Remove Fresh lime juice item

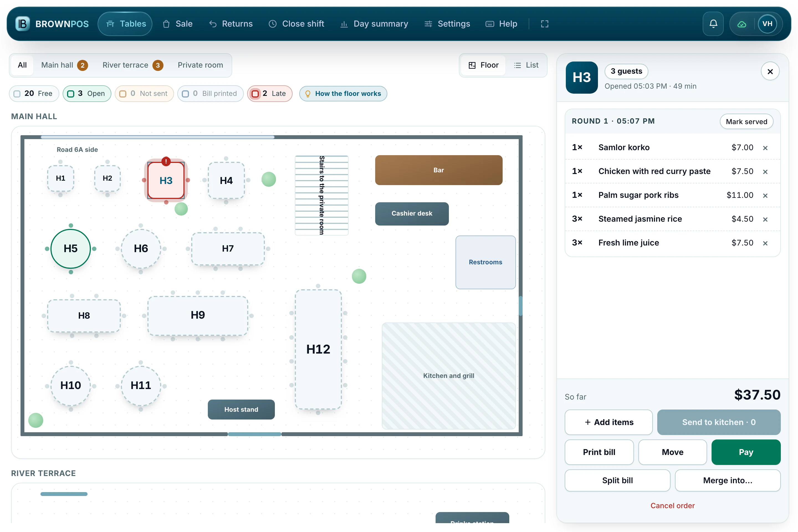pyautogui.click(x=765, y=243)
